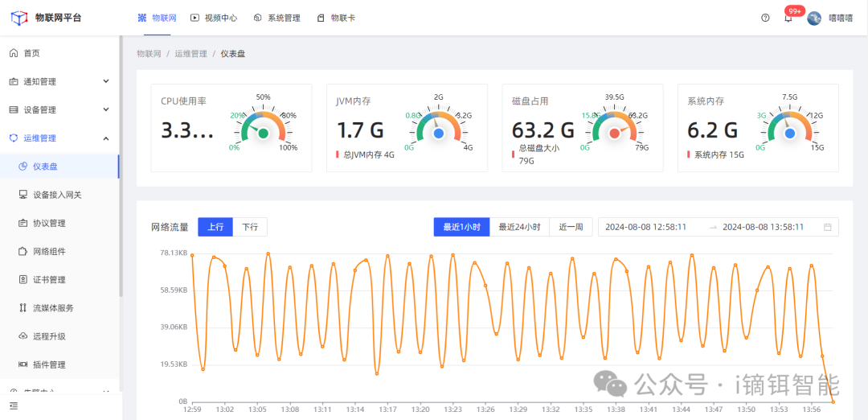868x420 pixels.
Task: Click the 物联网平台 cube logo
Action: [18, 18]
